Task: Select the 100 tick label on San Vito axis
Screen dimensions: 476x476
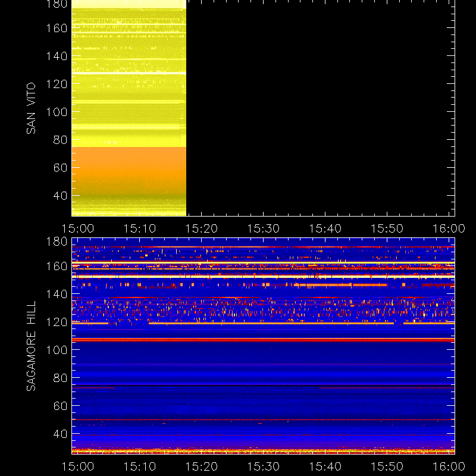Action: [x=57, y=112]
